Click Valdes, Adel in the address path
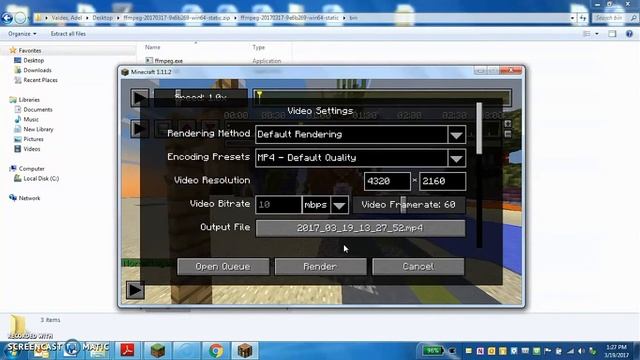This screenshot has height=360, width=640. (67, 18)
